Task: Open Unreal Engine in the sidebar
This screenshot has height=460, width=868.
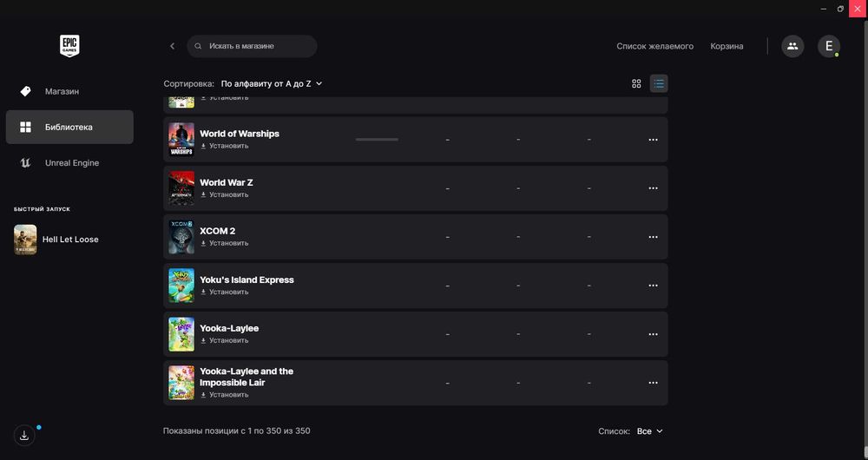Action: point(71,163)
